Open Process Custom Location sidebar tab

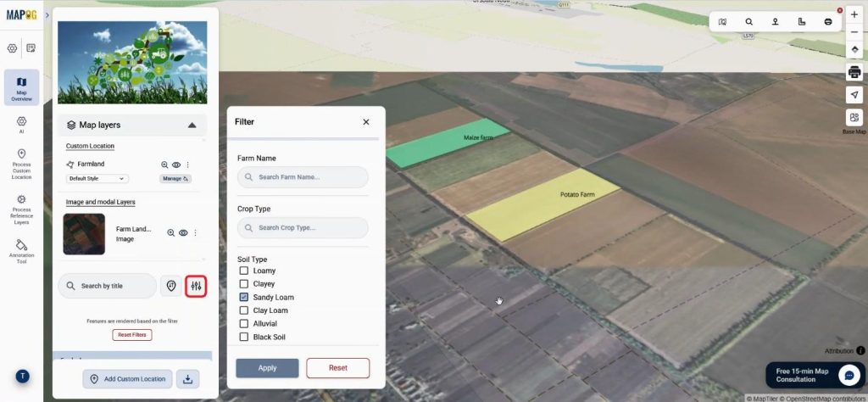pos(21,164)
